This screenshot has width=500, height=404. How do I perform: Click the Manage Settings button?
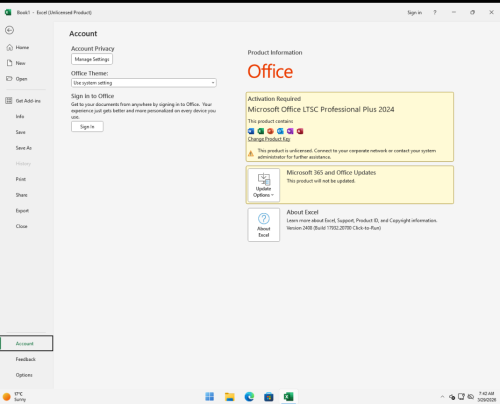pos(92,59)
